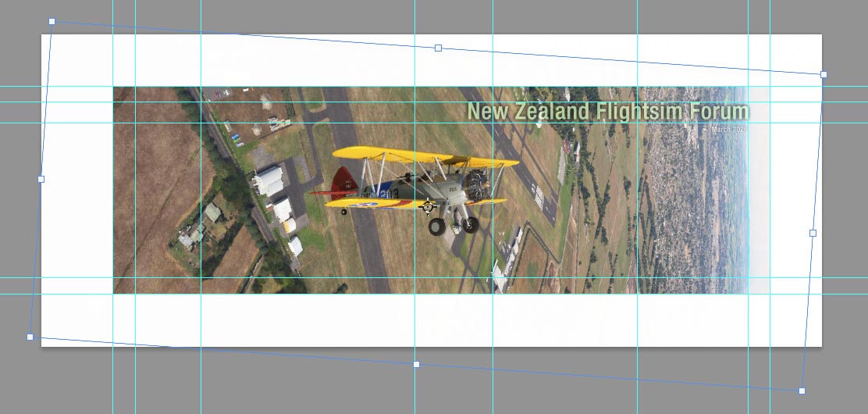The height and width of the screenshot is (414, 868).
Task: Click the bottom-left corner transform handle
Action: pos(30,337)
